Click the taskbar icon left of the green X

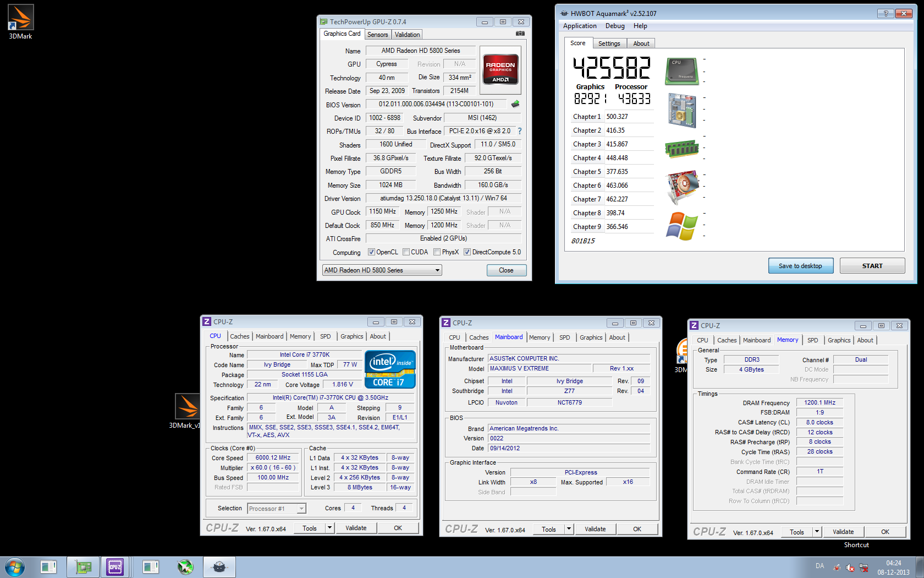coord(151,567)
